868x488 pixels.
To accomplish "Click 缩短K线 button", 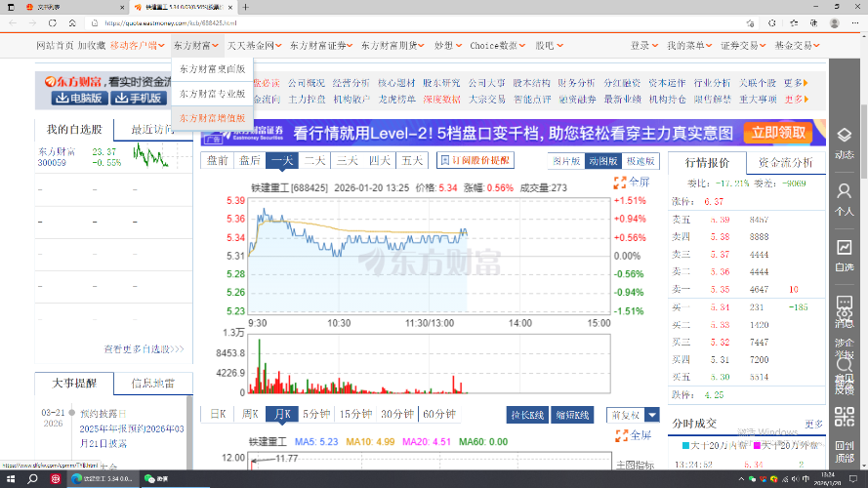I will pos(572,415).
